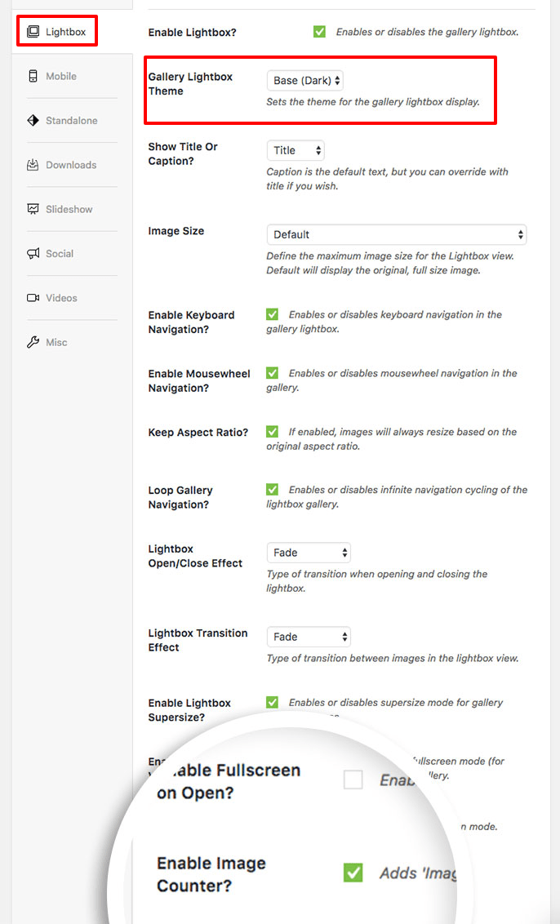This screenshot has height=924, width=560.
Task: Click the Standalone diamond icon
Action: (33, 120)
